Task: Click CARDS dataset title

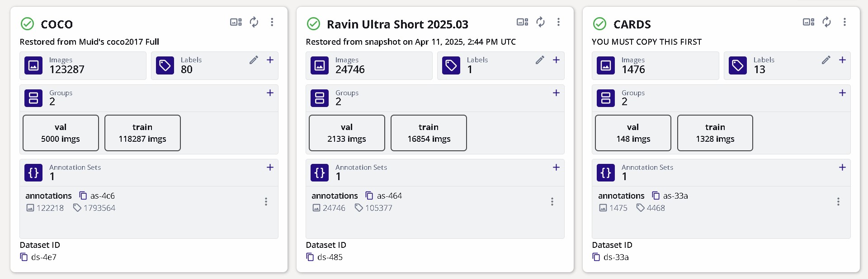Action: tap(632, 24)
